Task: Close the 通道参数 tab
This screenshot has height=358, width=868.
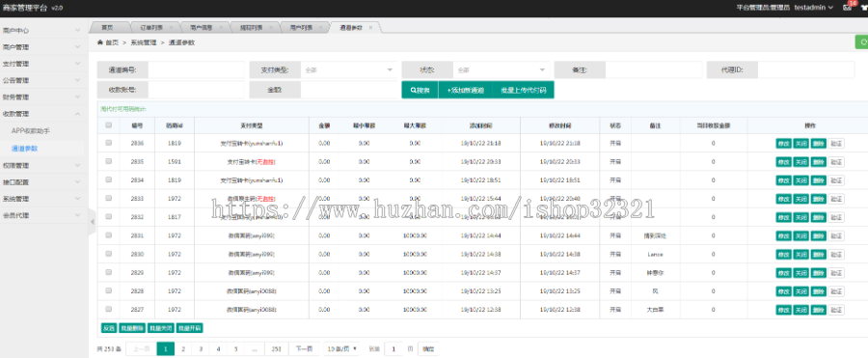Action: pos(370,27)
